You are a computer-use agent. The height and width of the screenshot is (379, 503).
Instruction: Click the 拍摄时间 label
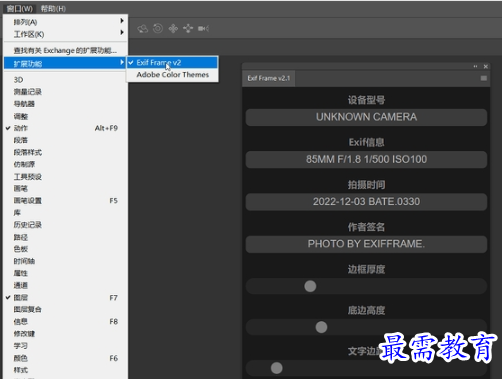[x=366, y=185]
